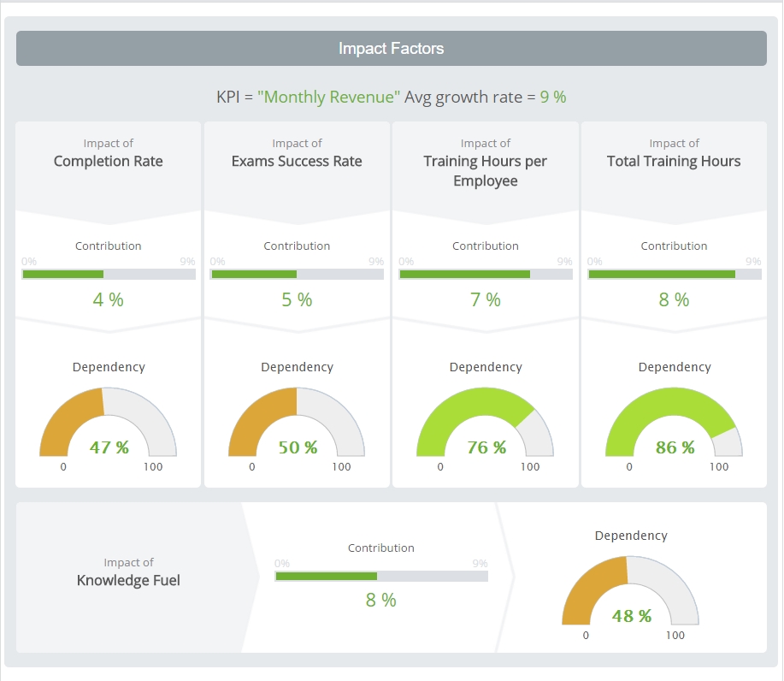Image resolution: width=784 pixels, height=681 pixels.
Task: Select the 50 % dependency value
Action: click(298, 447)
